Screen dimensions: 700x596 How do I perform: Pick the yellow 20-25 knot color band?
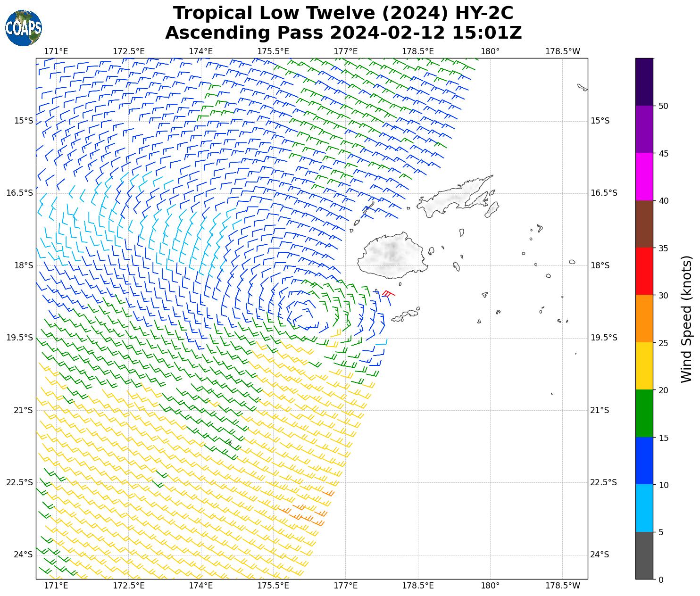(x=644, y=366)
